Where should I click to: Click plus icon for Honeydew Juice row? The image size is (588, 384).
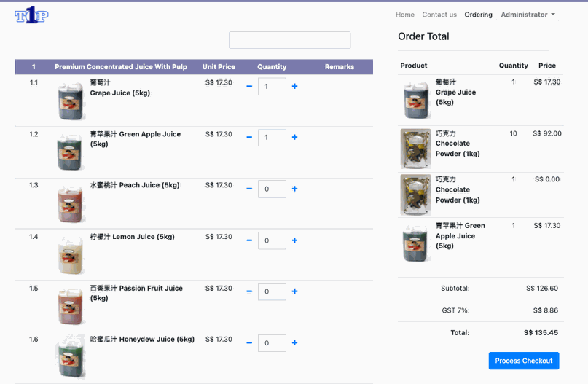[x=294, y=343]
